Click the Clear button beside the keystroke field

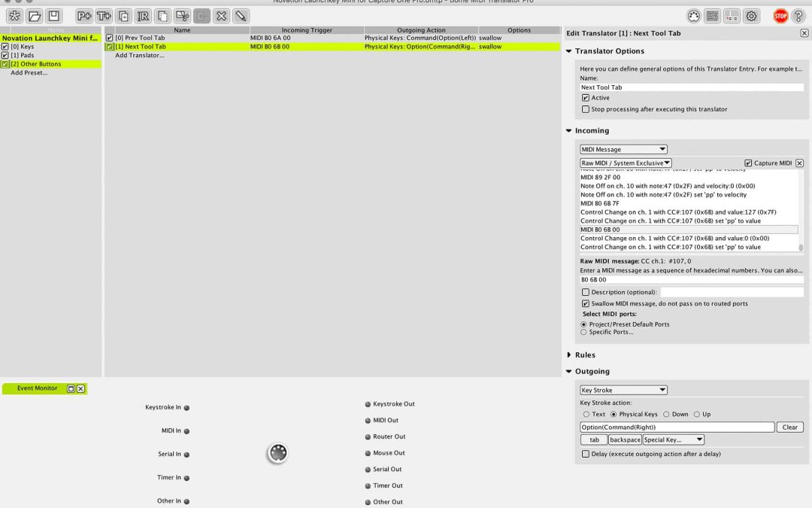(789, 427)
